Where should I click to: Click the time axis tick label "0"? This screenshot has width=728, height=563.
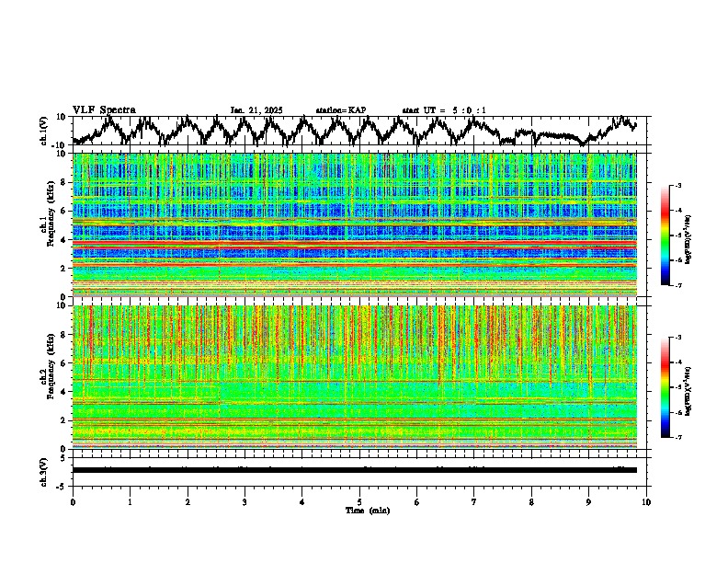click(x=73, y=502)
